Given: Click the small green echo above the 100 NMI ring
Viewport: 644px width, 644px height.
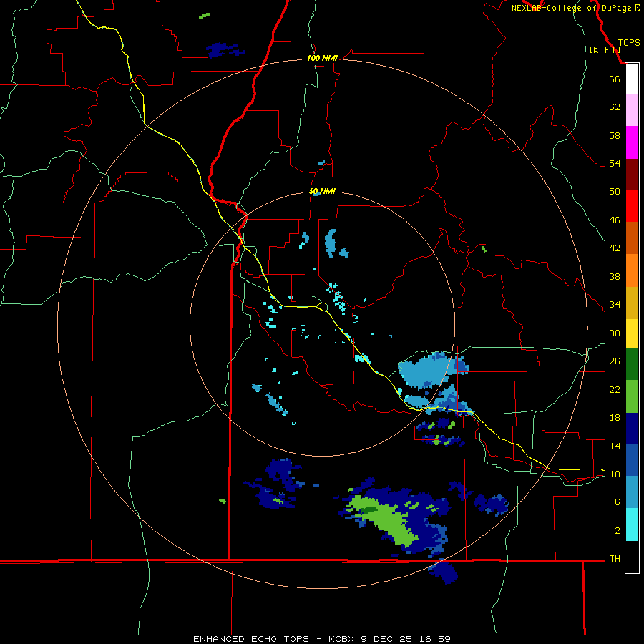Looking at the screenshot, I should pos(205,16).
